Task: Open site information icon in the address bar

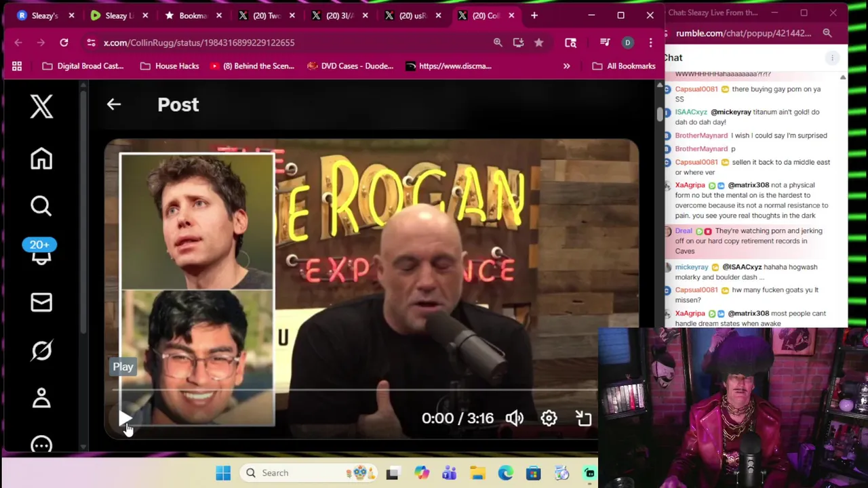Action: pos(91,43)
